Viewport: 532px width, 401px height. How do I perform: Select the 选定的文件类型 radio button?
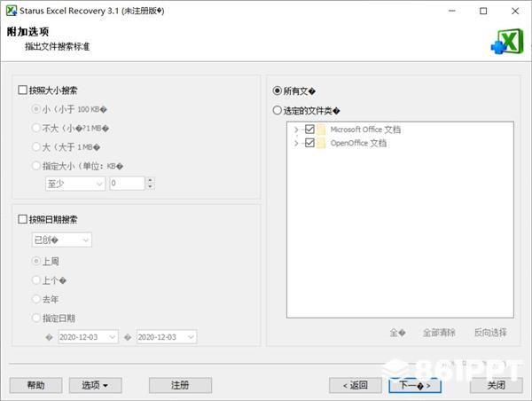278,110
